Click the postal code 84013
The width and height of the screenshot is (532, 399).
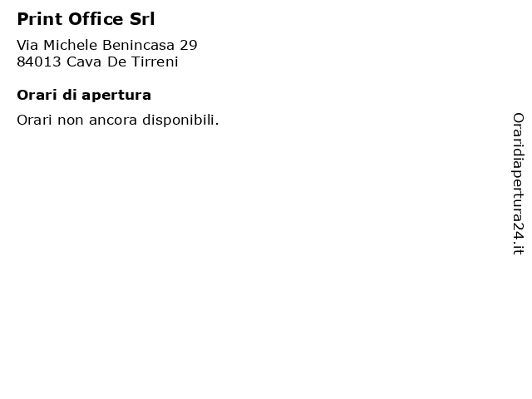point(39,62)
